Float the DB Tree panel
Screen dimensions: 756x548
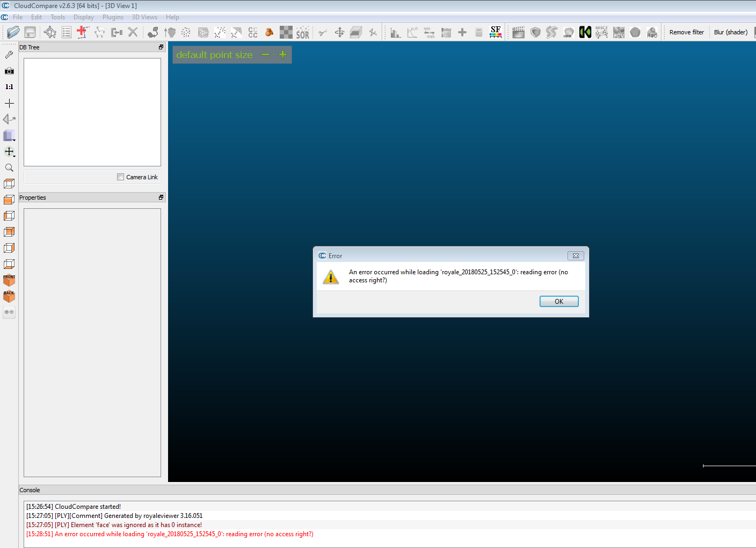(x=161, y=47)
